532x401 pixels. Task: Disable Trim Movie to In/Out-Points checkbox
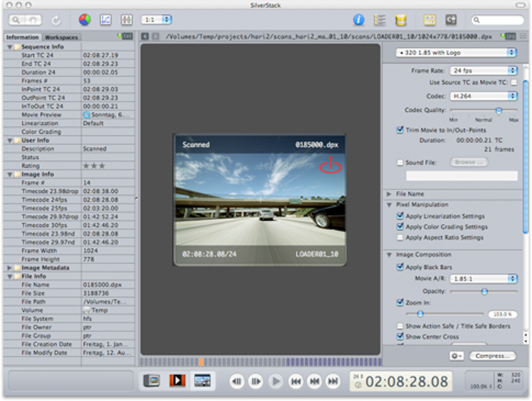point(400,130)
